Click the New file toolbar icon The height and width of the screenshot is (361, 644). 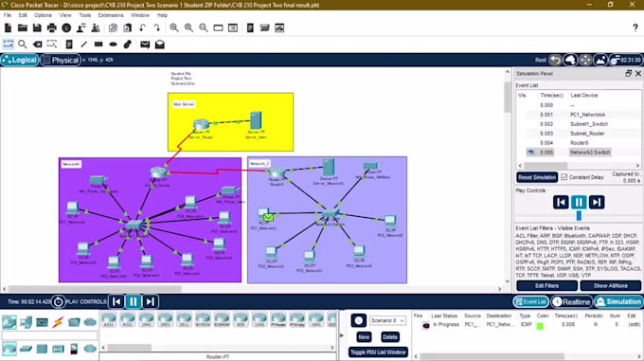point(8,27)
